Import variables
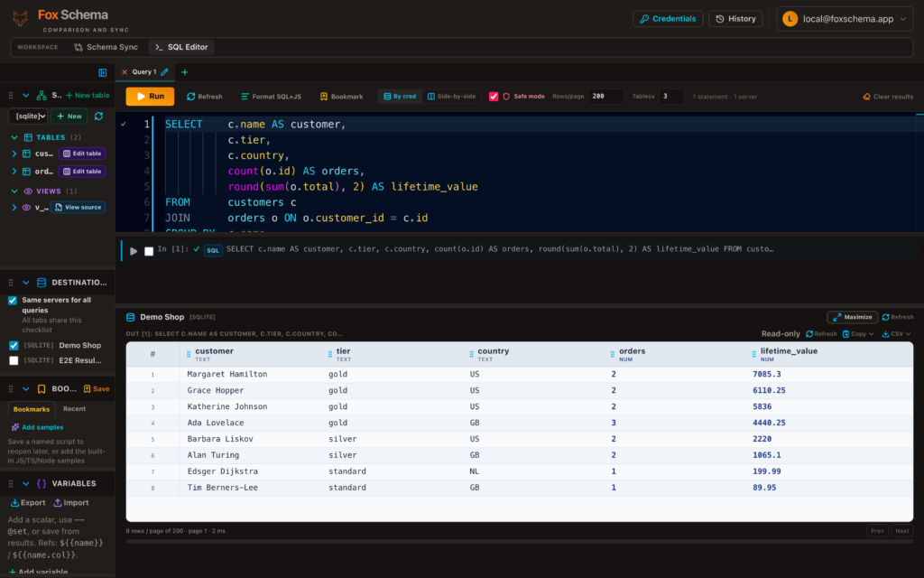The image size is (924, 578). (70, 503)
